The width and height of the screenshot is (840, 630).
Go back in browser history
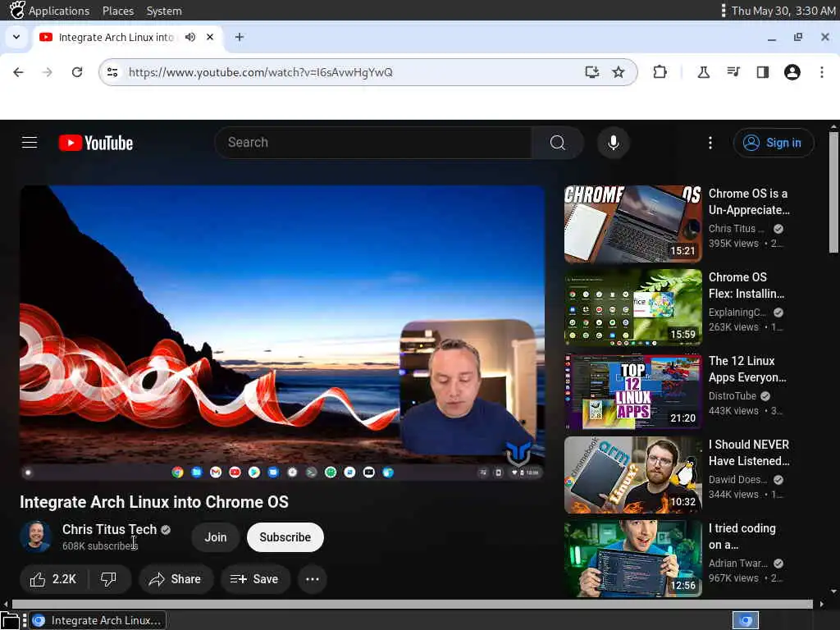(19, 72)
